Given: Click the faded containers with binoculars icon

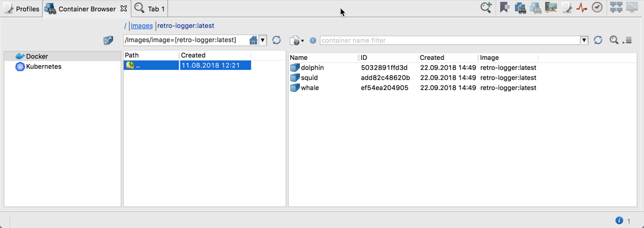Looking at the screenshot, I should (535, 8).
